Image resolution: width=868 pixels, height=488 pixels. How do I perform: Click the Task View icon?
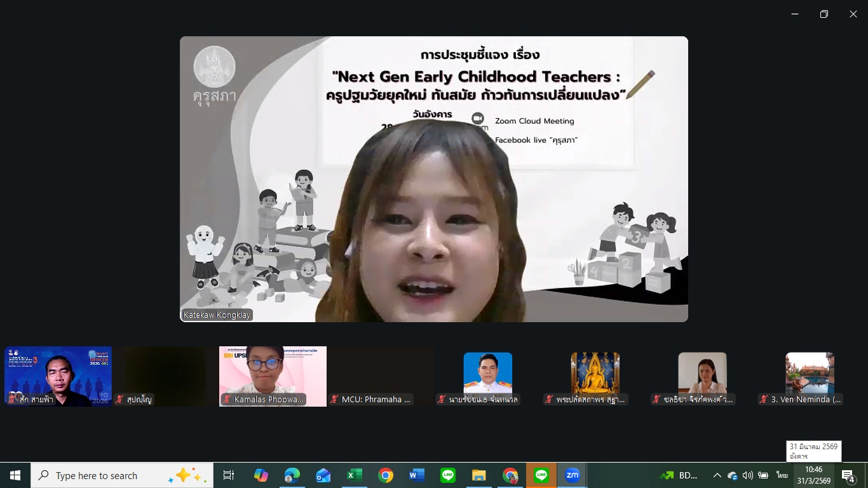(x=229, y=475)
